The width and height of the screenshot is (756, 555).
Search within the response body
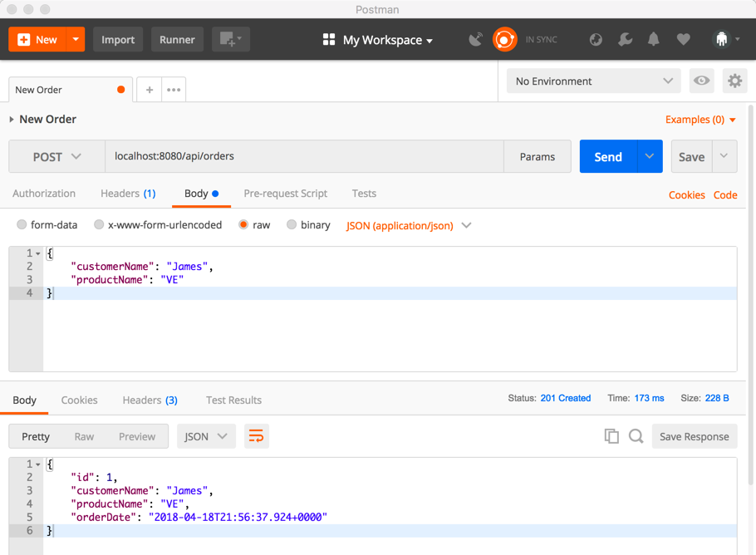636,436
